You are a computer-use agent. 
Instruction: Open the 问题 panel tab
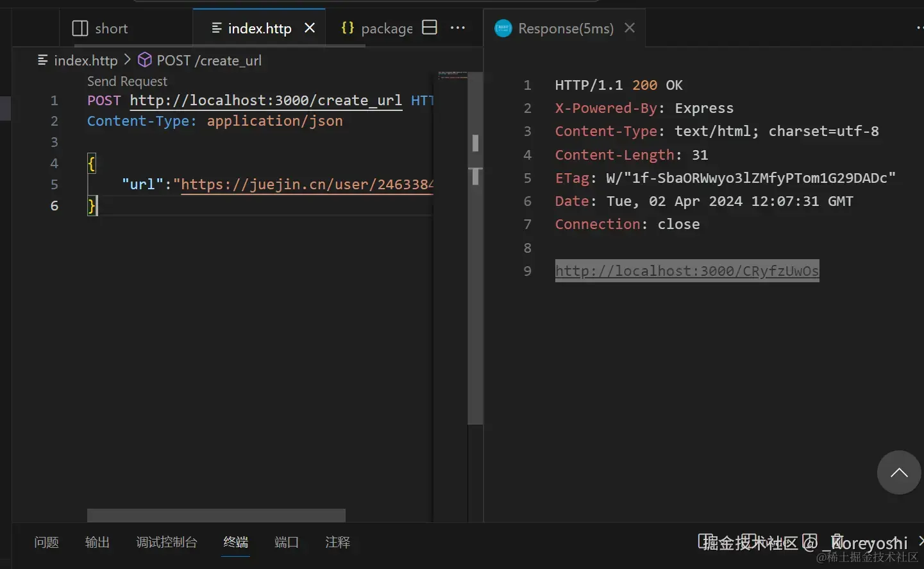[x=46, y=543]
